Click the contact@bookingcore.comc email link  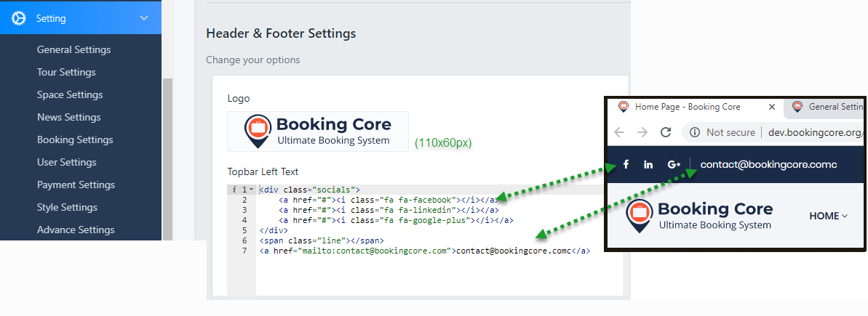click(768, 165)
